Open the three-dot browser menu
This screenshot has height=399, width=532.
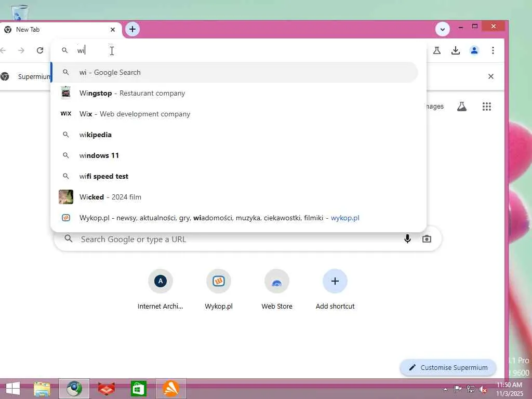coord(493,50)
